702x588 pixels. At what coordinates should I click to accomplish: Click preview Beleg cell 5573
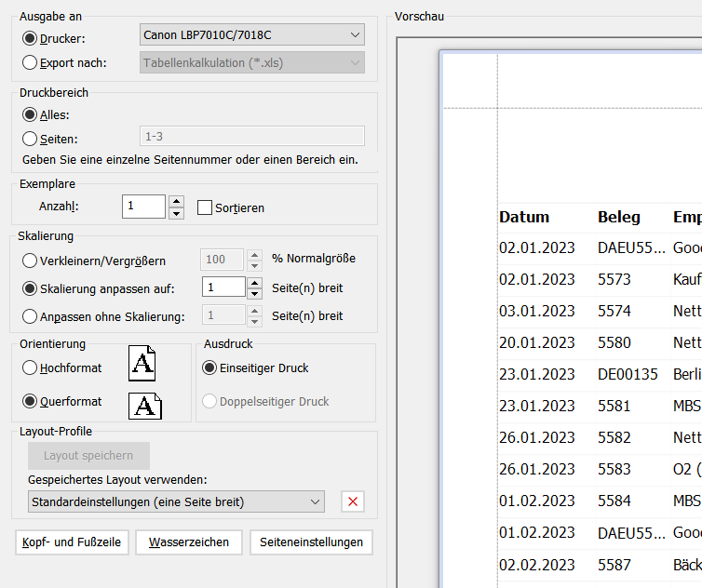[x=614, y=279]
